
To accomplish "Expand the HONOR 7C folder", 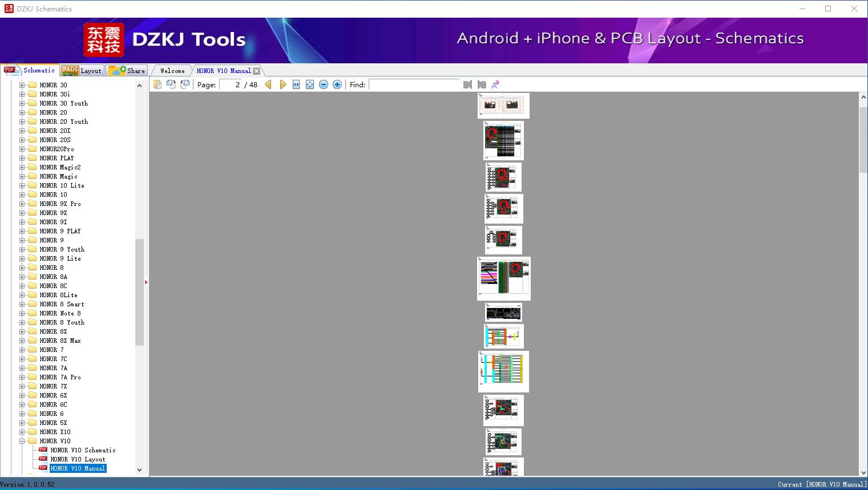I will point(22,359).
